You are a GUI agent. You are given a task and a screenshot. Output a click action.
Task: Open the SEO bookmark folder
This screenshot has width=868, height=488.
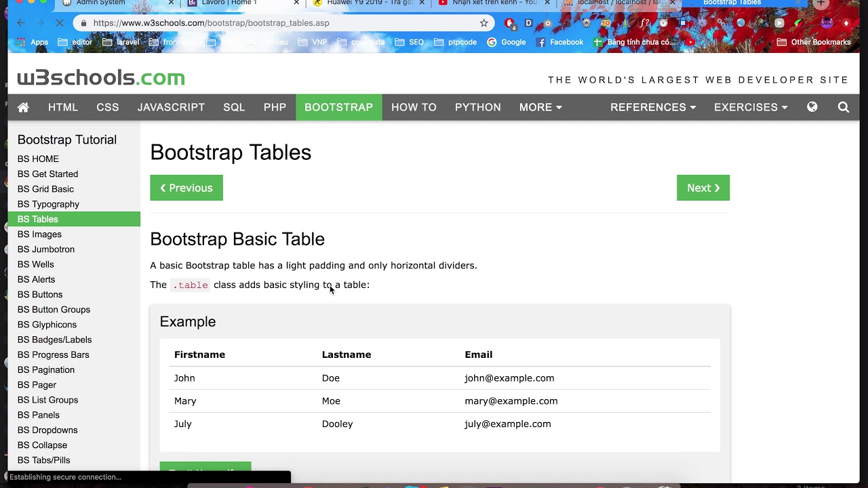pyautogui.click(x=410, y=42)
